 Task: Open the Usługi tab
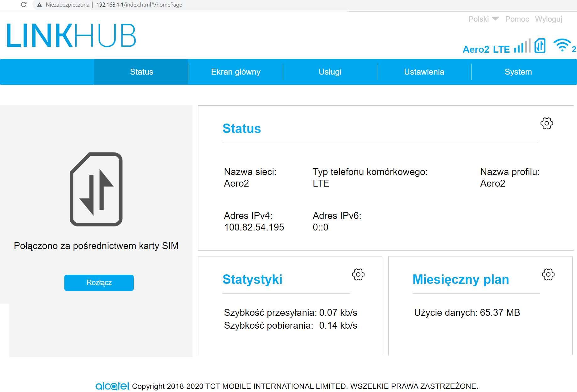[330, 72]
